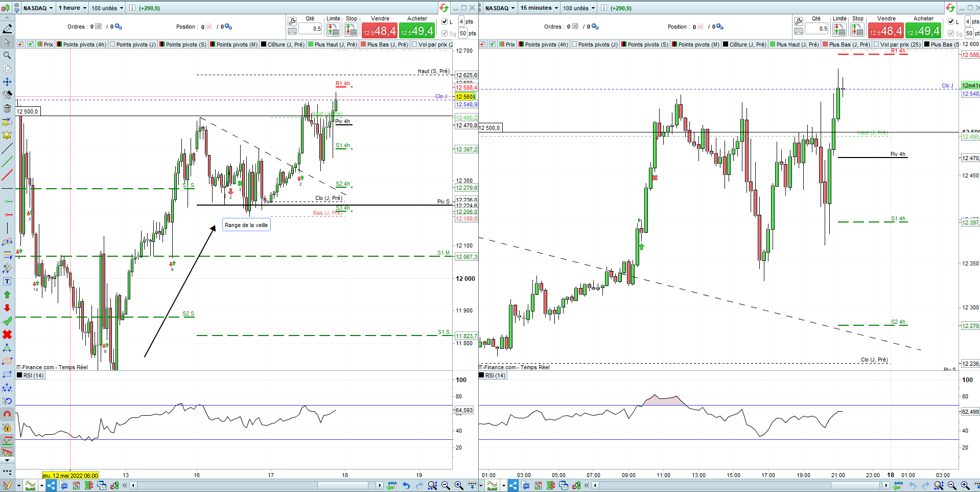Image resolution: width=980 pixels, height=492 pixels.
Task: Click the left chart red down-arrow indicator button
Action: [x=20, y=44]
